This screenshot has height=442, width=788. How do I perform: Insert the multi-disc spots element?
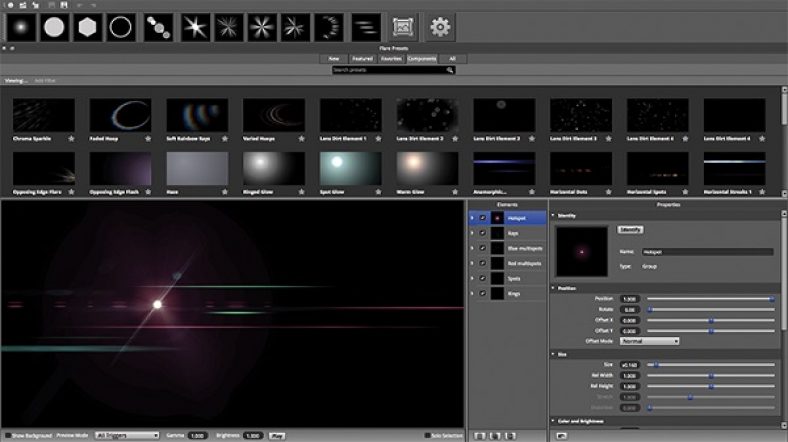159,27
